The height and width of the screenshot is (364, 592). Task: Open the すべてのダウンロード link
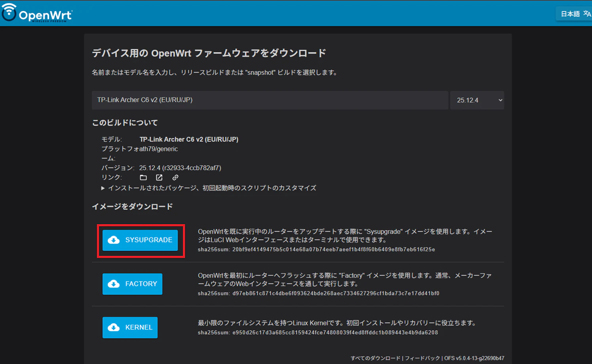point(375,358)
